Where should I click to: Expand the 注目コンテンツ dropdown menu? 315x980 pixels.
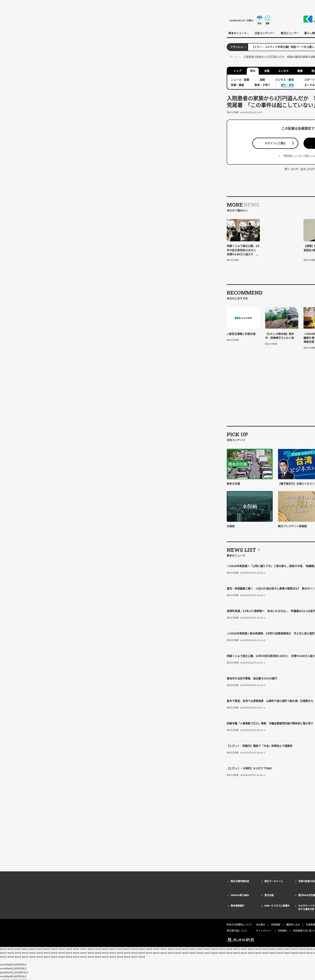click(264, 33)
